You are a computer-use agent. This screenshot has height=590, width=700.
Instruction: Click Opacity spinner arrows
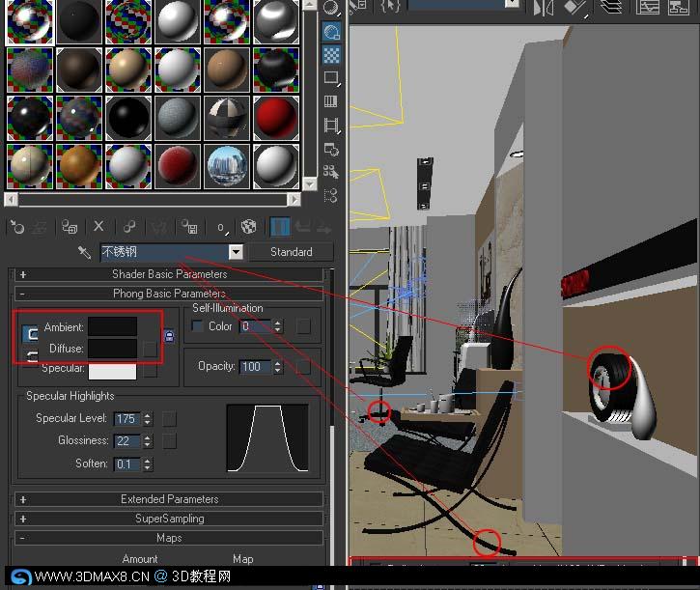tap(278, 367)
